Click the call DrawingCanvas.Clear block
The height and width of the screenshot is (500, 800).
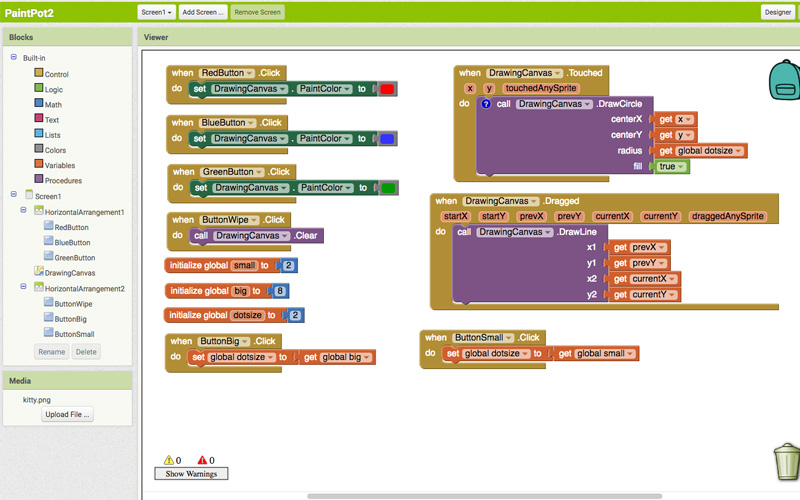click(257, 236)
